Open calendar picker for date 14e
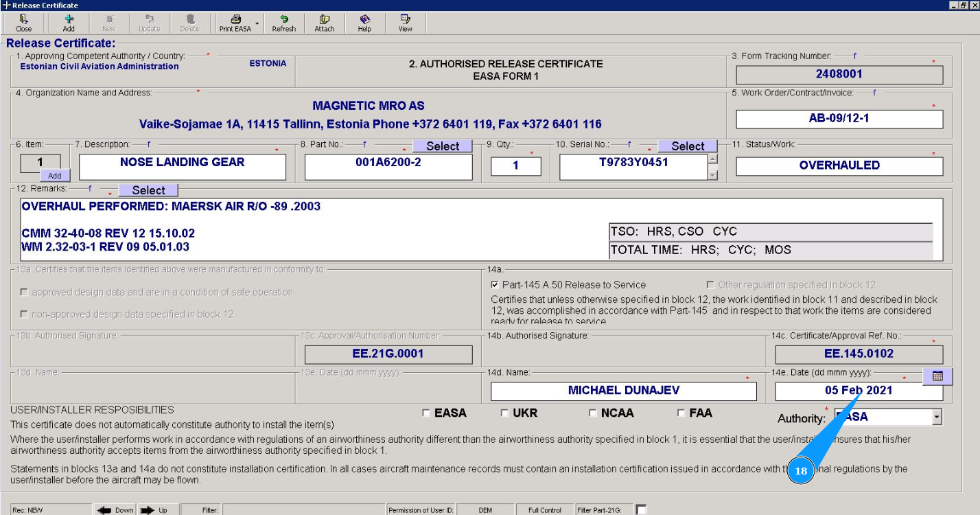Image resolution: width=980 pixels, height=515 pixels. [x=937, y=376]
